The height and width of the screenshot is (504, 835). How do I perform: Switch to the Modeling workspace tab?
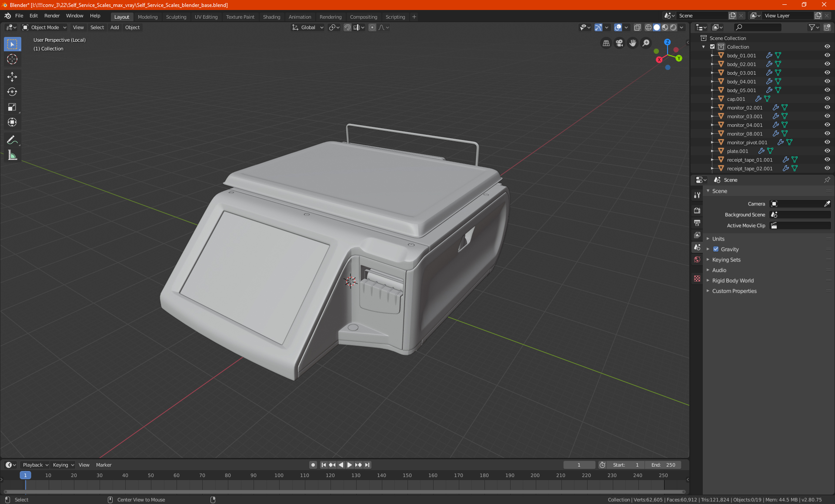tap(147, 17)
